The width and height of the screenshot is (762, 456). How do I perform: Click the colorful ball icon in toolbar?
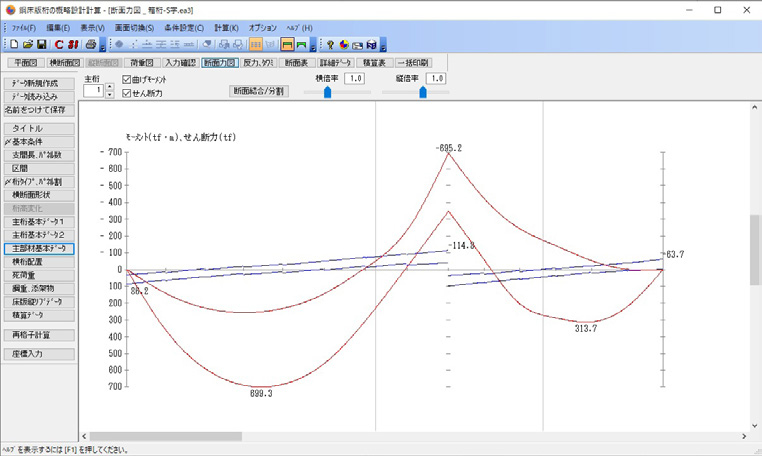click(x=344, y=45)
